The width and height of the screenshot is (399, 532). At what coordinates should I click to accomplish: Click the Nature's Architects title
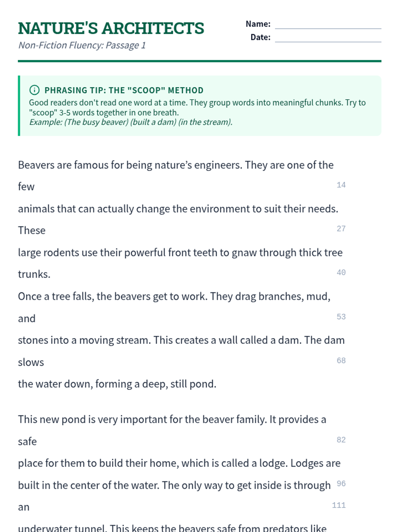111,28
